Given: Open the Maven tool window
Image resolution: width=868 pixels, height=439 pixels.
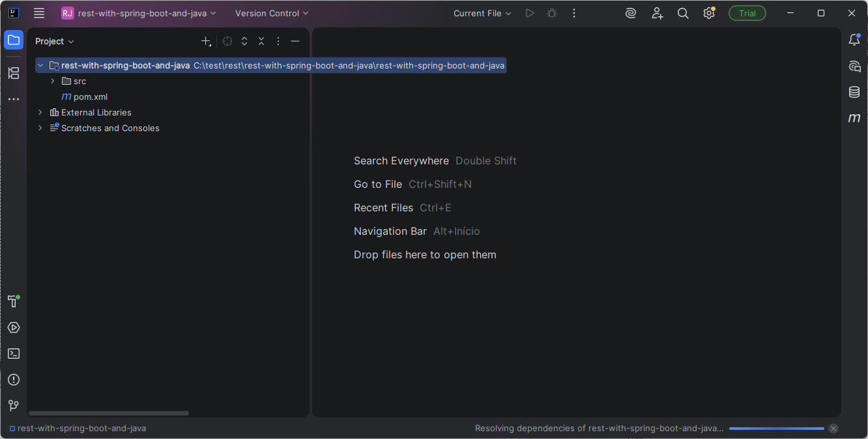Looking at the screenshot, I should [x=854, y=118].
